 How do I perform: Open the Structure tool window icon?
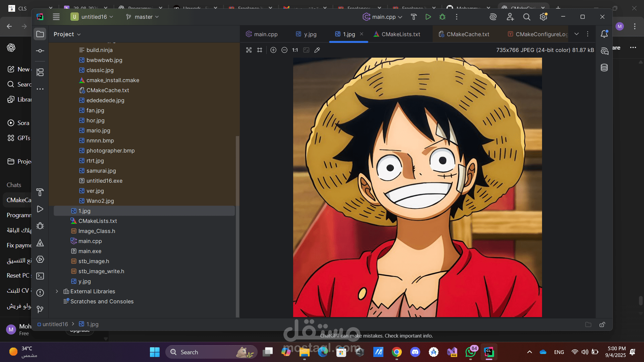click(x=40, y=72)
